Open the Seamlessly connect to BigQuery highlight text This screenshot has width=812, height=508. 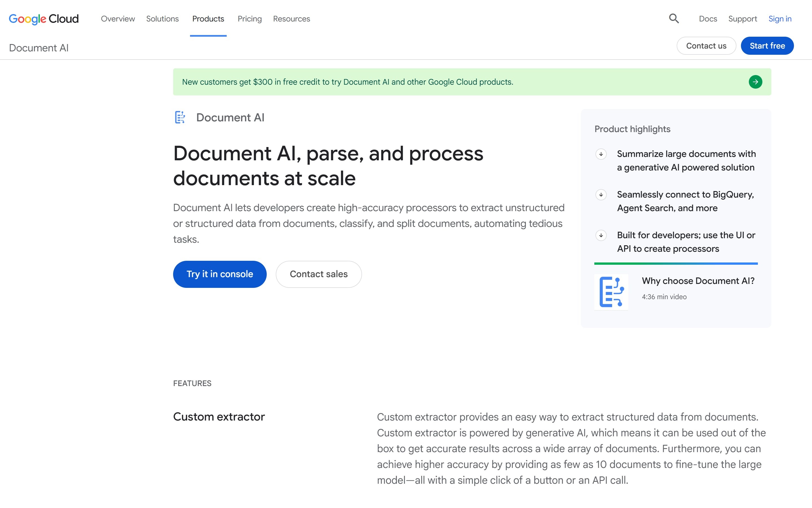tap(685, 201)
